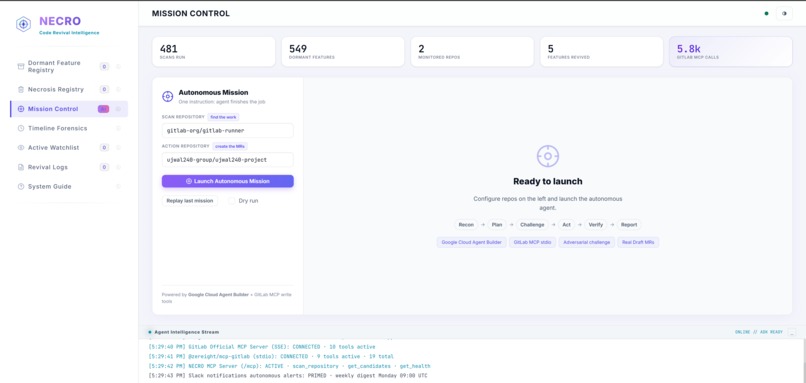The image size is (806, 383).
Task: Click 'Powered by Google Cloud Agent Builder' text
Action: (227, 298)
